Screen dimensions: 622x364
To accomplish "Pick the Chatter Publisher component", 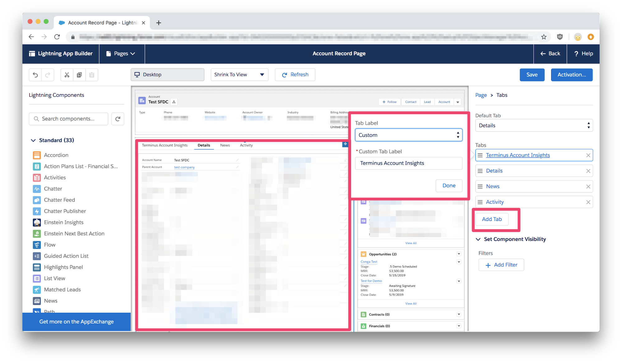I will 59,211.
